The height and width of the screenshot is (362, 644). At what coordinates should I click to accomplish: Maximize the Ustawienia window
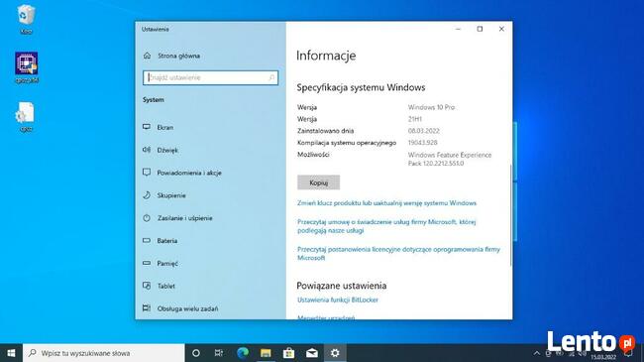pyautogui.click(x=480, y=29)
